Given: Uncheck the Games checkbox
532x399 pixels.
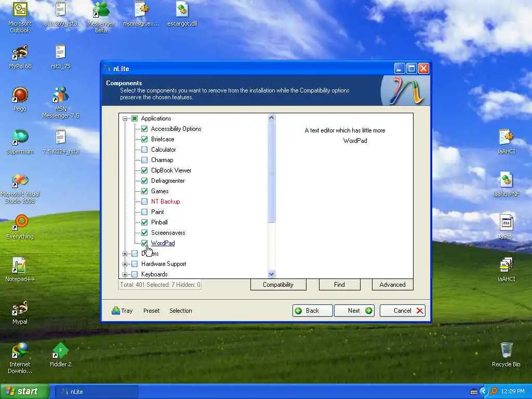Looking at the screenshot, I should [x=144, y=191].
